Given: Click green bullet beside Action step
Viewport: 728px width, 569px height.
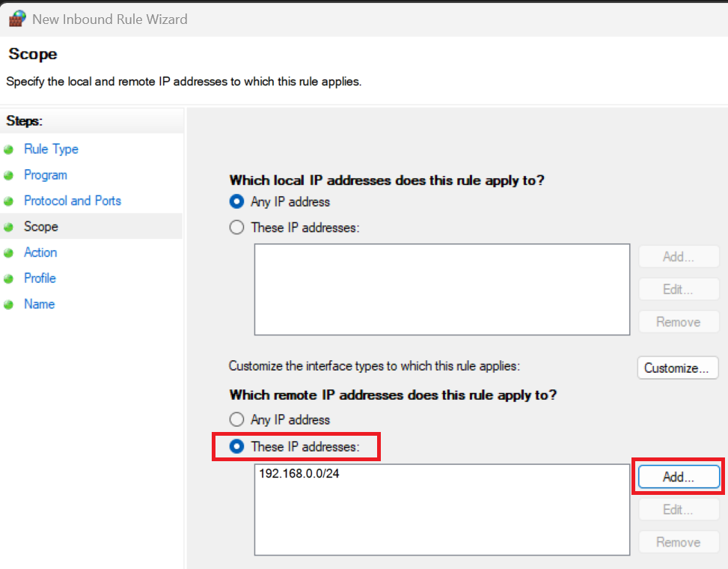Looking at the screenshot, I should click(x=9, y=252).
